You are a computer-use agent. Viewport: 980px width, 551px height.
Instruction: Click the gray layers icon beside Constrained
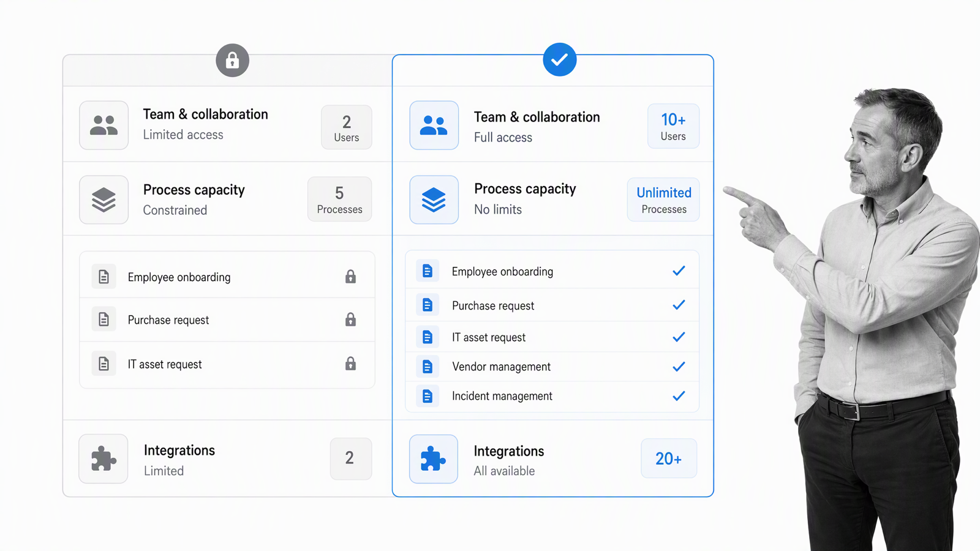click(x=104, y=200)
